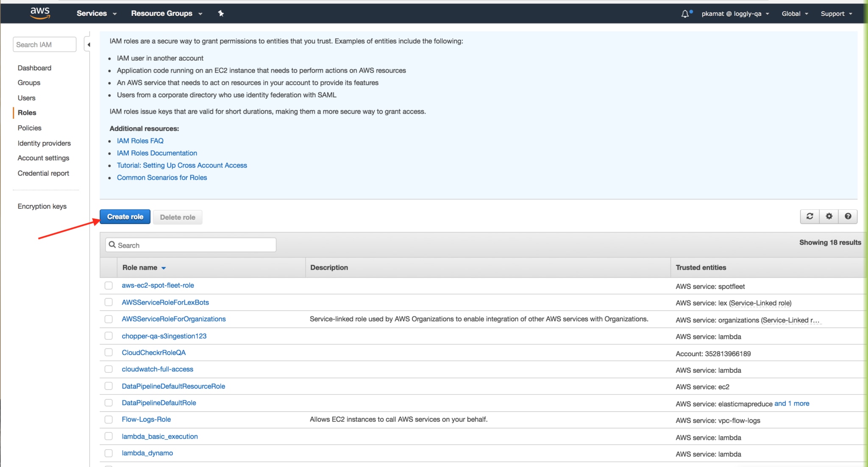The width and height of the screenshot is (868, 467).
Task: Open the notifications bell icon
Action: pos(685,14)
